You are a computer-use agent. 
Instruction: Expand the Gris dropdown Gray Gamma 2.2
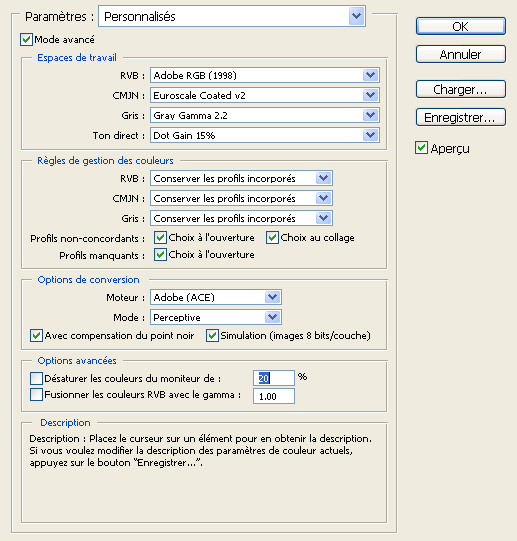point(265,115)
